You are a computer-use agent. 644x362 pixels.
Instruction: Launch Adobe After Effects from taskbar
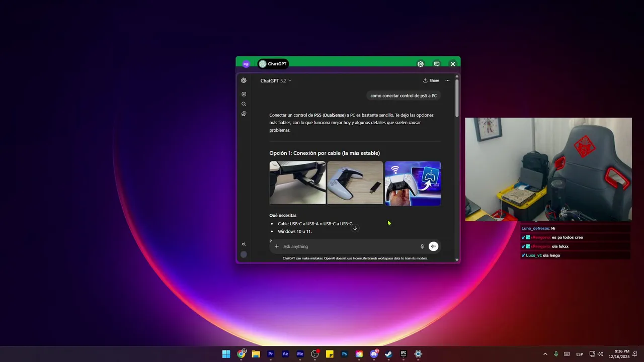[285, 354]
